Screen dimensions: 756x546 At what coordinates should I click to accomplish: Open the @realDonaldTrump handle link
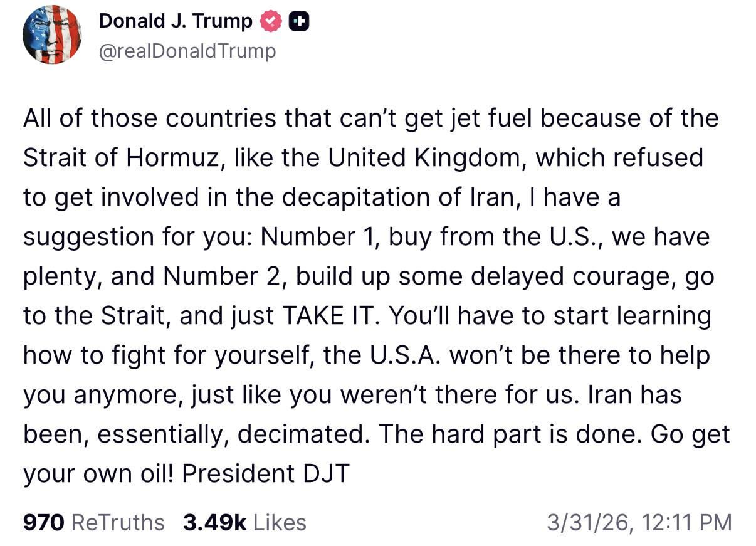(x=187, y=51)
